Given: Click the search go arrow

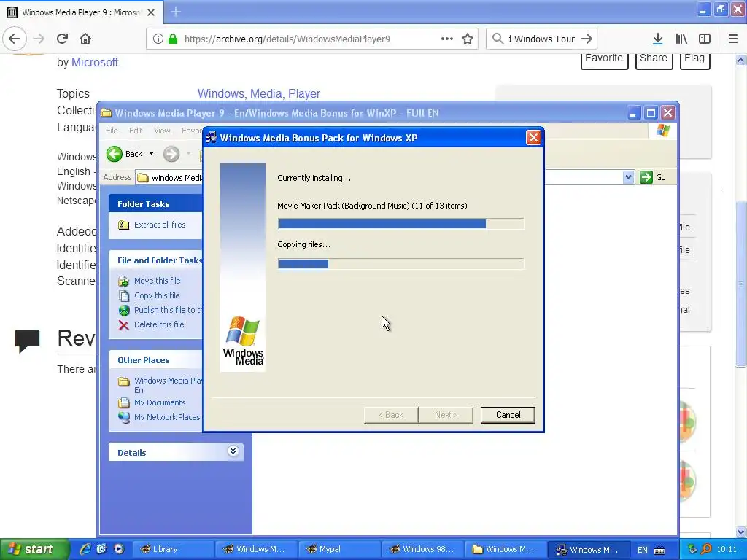Looking at the screenshot, I should 587,39.
